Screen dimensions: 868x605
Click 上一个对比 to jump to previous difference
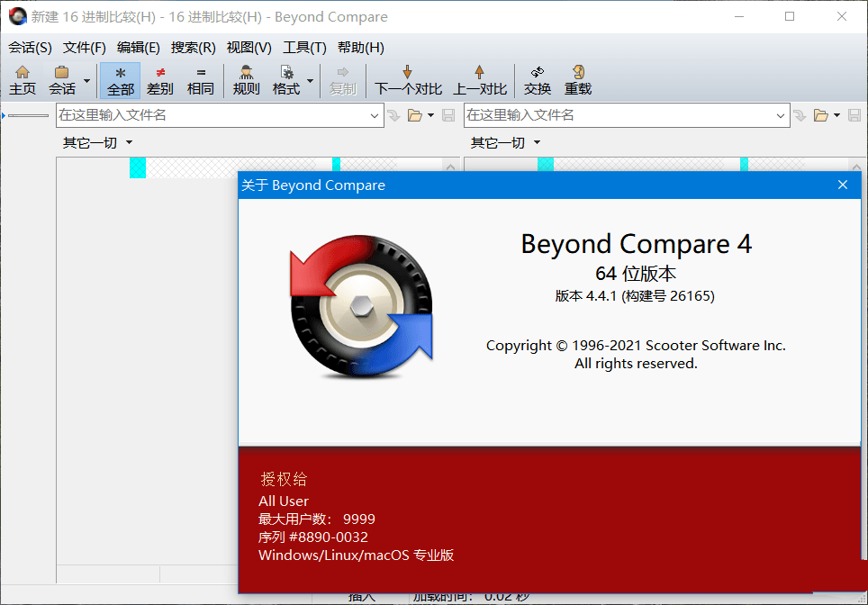click(480, 79)
